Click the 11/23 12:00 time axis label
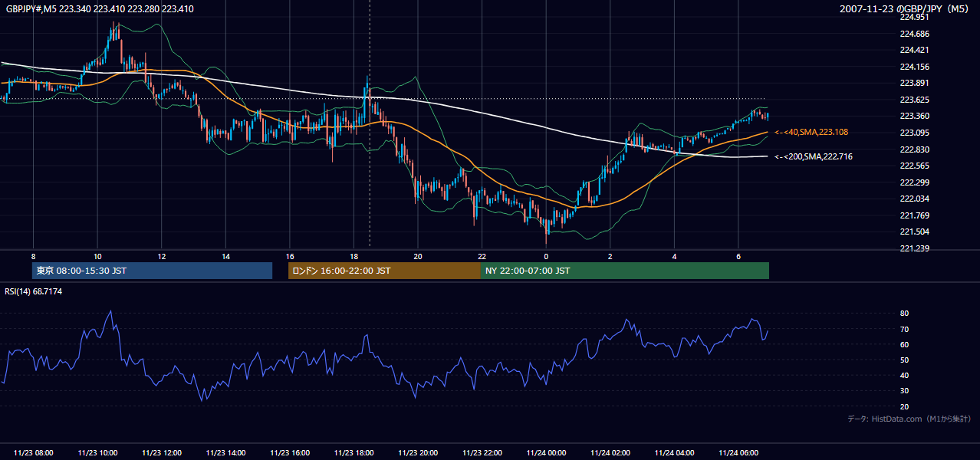This screenshot has width=980, height=460. [161, 453]
